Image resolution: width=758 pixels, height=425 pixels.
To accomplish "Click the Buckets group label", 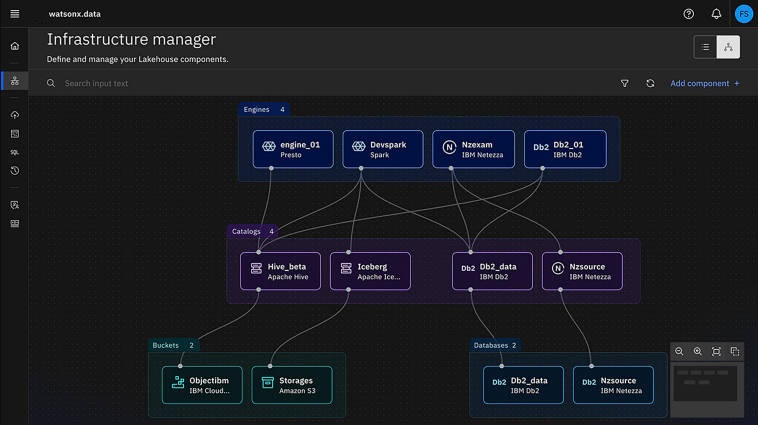I will tap(173, 345).
